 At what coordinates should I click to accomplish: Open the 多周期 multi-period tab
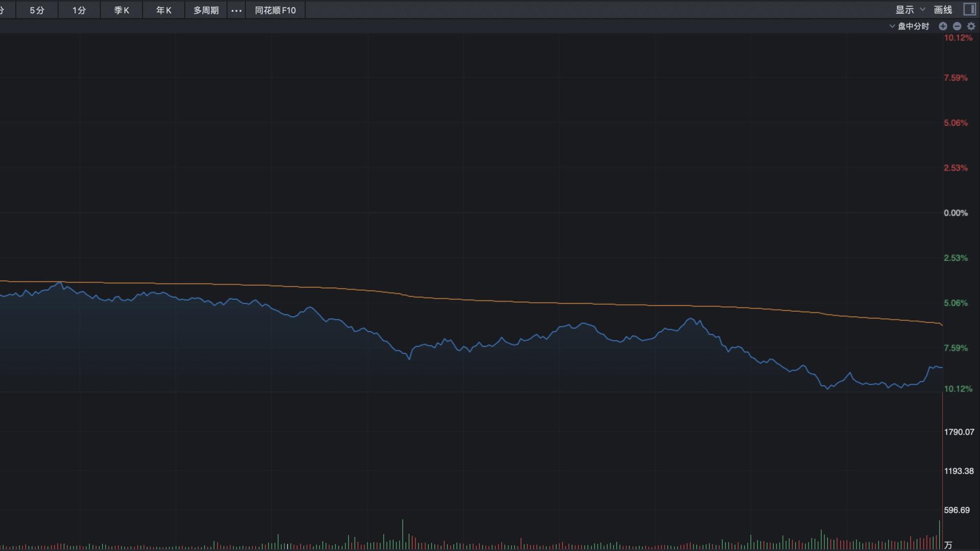point(206,10)
